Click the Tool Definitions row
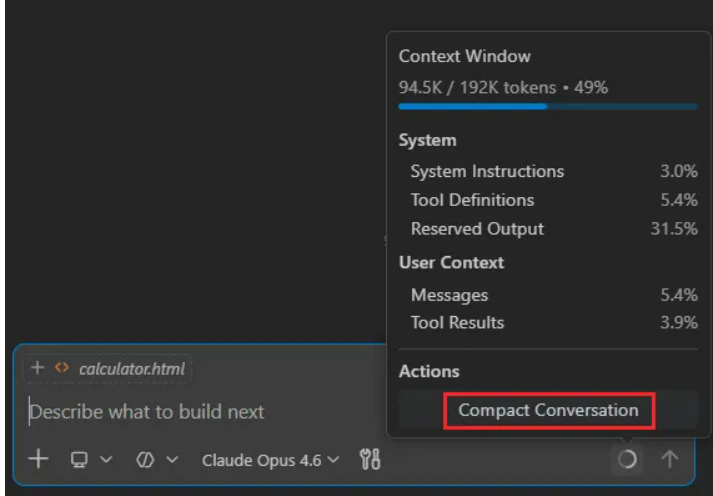The image size is (713, 496). (547, 200)
